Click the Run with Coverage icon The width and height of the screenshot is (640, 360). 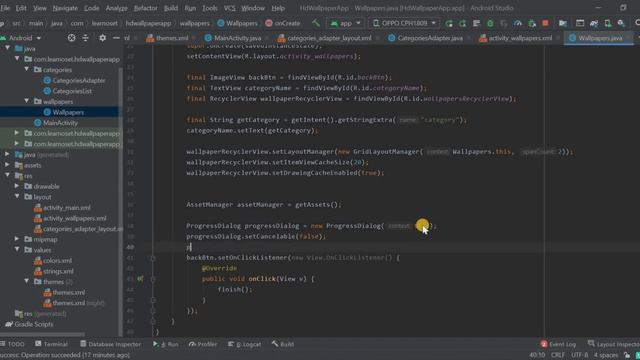pyautogui.click(x=504, y=23)
